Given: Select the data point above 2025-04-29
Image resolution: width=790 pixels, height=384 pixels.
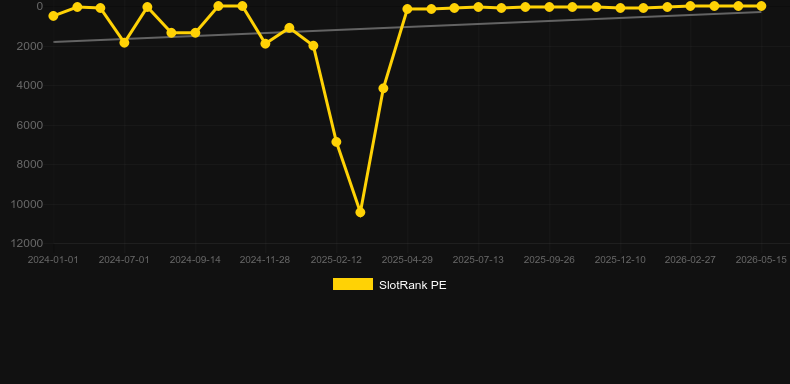Looking at the screenshot, I should pos(407,9).
